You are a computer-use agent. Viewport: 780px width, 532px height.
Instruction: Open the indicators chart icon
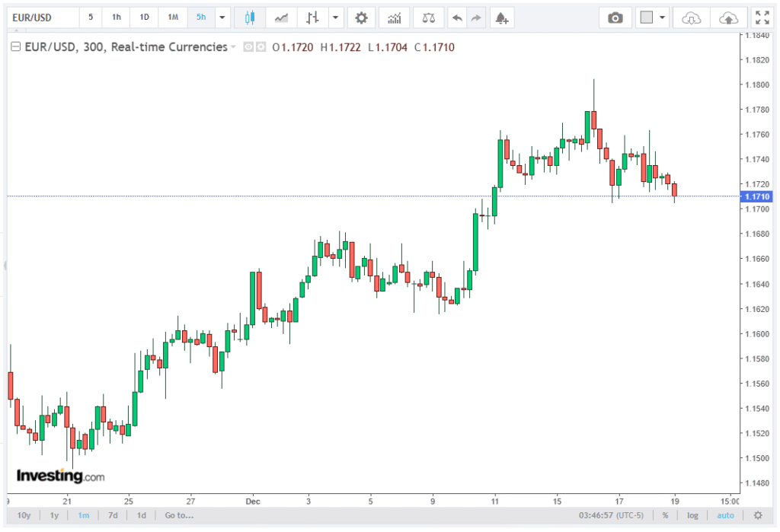pyautogui.click(x=394, y=18)
